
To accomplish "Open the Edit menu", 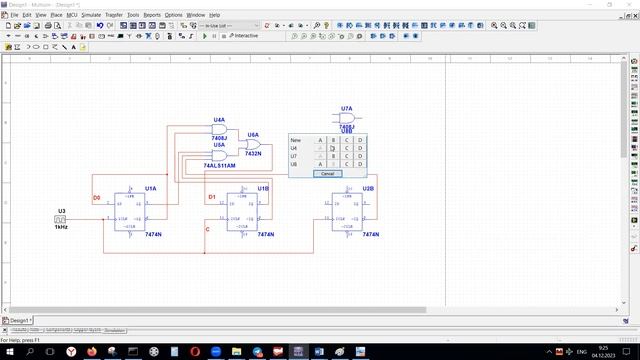I will tap(27, 15).
